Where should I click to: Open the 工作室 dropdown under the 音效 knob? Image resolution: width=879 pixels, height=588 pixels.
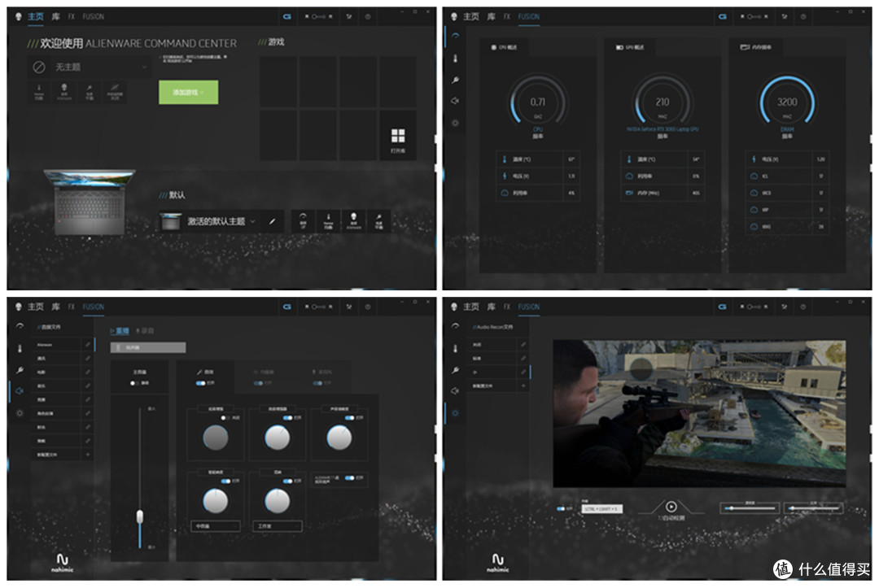278,526
